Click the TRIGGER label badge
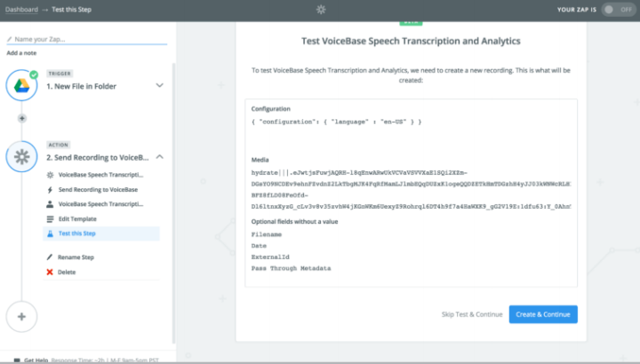Image resolution: width=640 pixels, height=364 pixels. 60,74
